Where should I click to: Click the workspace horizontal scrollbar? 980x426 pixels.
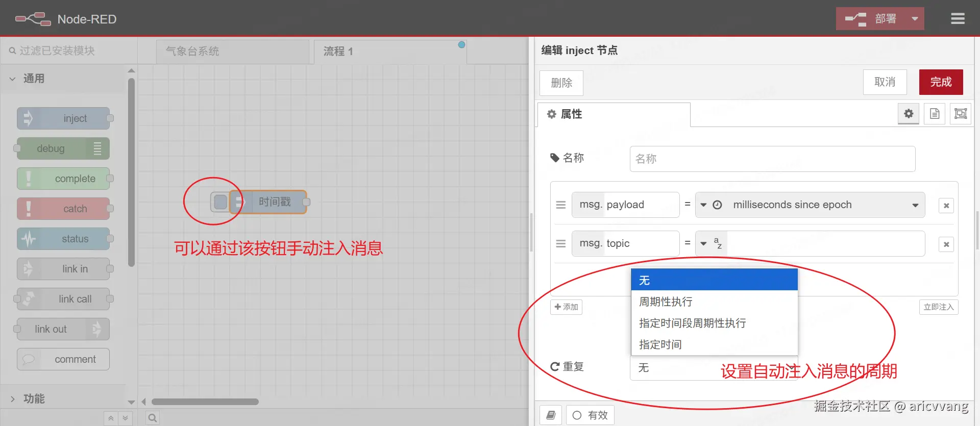click(x=205, y=402)
